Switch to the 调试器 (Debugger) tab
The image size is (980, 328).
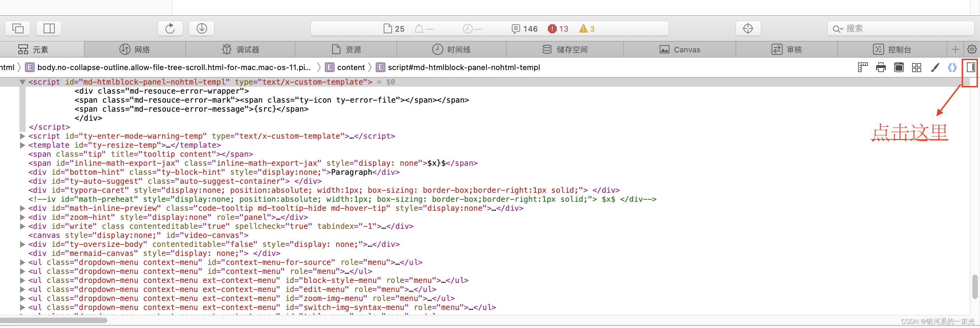240,50
